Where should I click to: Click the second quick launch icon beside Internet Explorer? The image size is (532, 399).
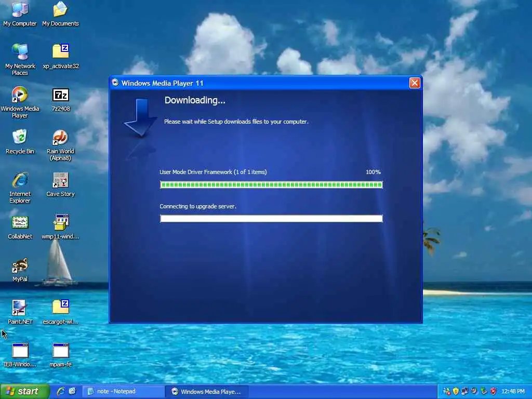pyautogui.click(x=72, y=391)
